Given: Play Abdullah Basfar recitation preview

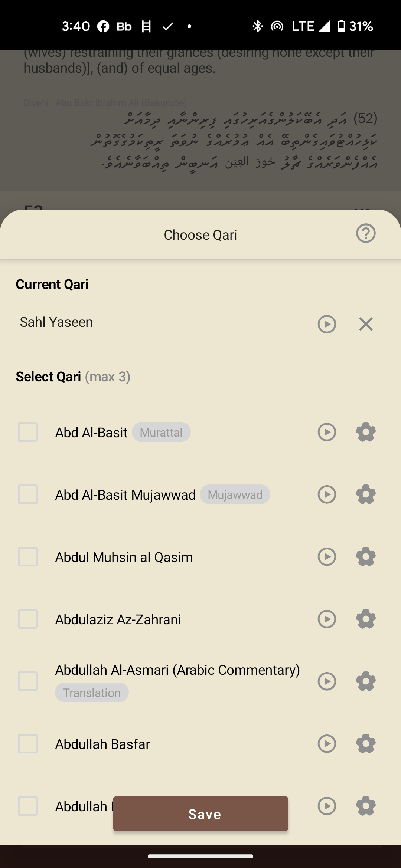Looking at the screenshot, I should tap(327, 744).
